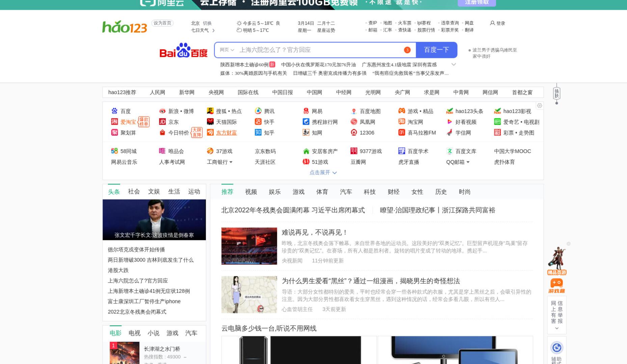
Task: Click the 百度一下 search button
Action: [x=436, y=50]
